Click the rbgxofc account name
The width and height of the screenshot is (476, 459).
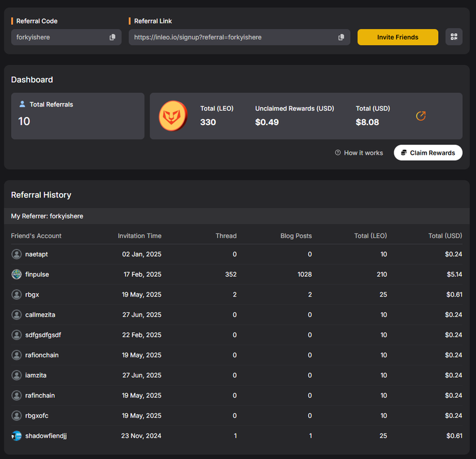[x=37, y=416]
